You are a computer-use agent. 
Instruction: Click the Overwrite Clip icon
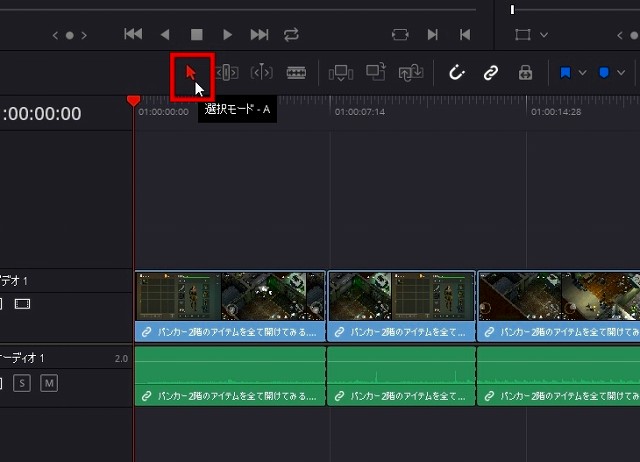[x=376, y=73]
